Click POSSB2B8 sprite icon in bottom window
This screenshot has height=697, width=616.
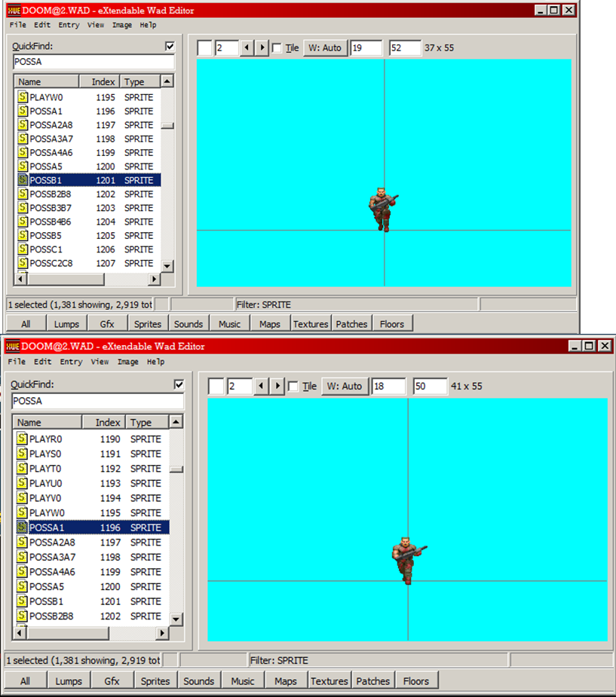[x=22, y=615]
